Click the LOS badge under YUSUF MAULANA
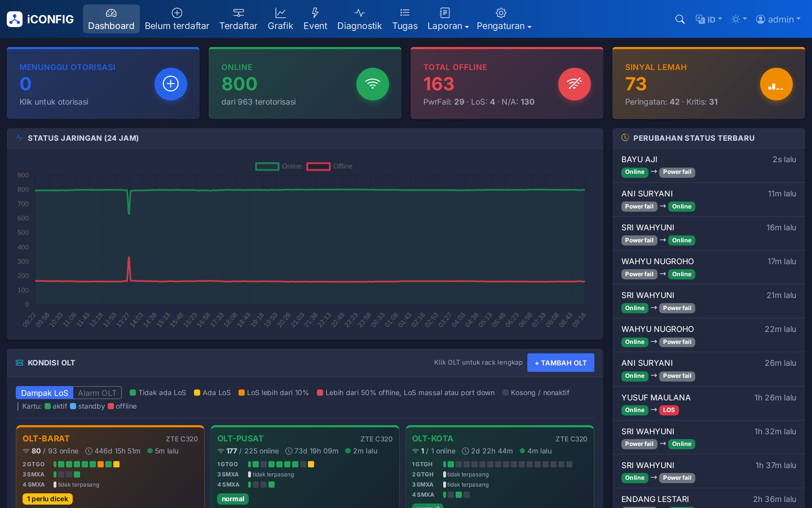 click(669, 410)
